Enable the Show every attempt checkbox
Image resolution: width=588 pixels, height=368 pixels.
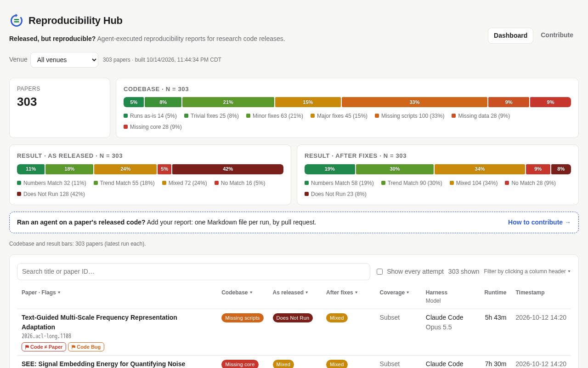click(x=379, y=271)
